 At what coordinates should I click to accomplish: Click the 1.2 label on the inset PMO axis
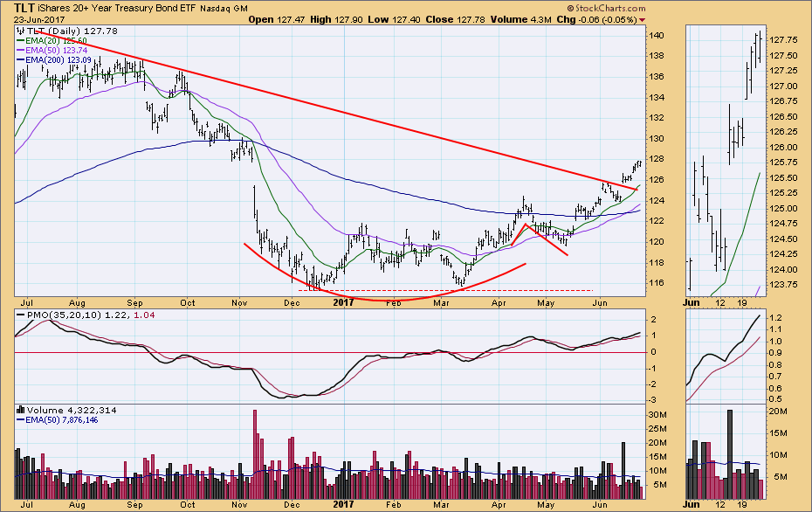coord(775,318)
